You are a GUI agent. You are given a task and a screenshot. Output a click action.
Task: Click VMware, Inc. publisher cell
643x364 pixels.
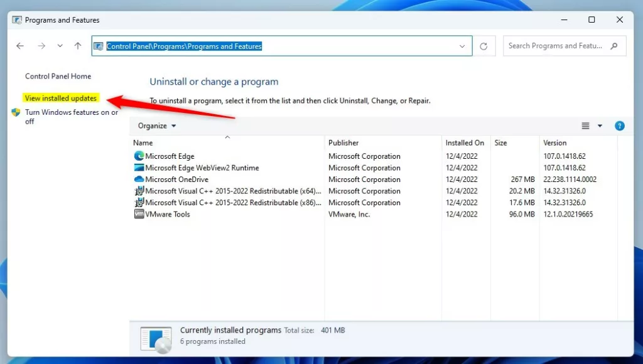[x=349, y=214]
